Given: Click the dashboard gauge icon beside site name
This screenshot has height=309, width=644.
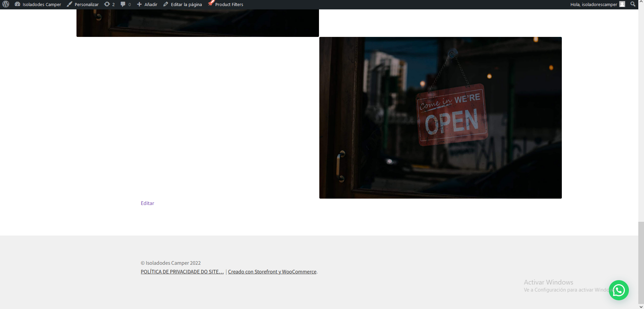Looking at the screenshot, I should 17,4.
